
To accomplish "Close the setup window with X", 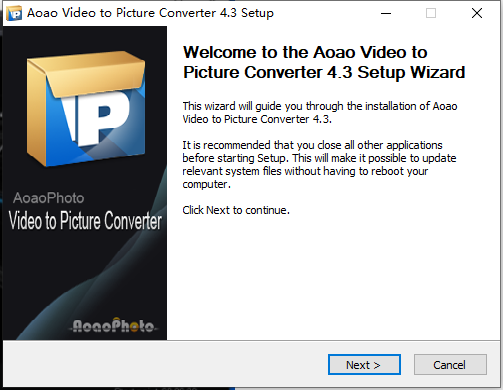I will [477, 13].
